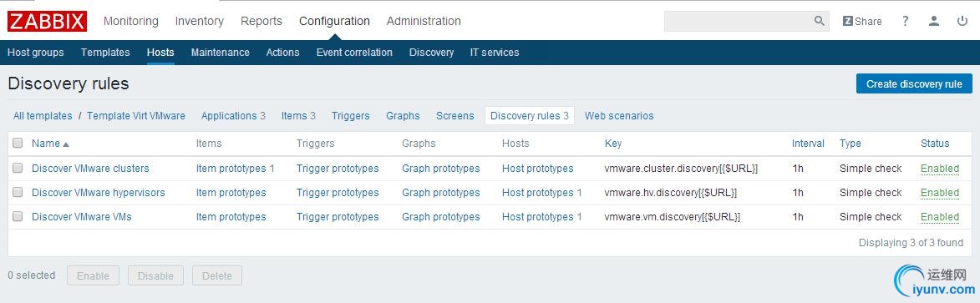Switch to Web scenarios tab
This screenshot has height=303, width=980.
click(619, 115)
